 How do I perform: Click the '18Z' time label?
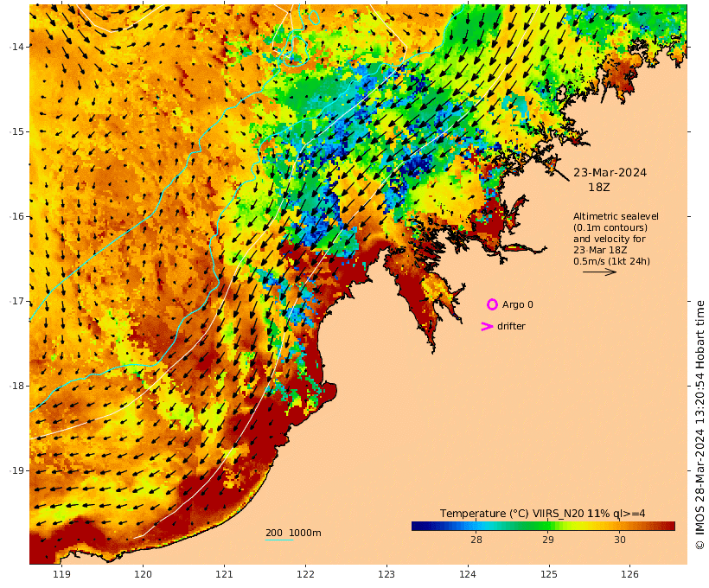pyautogui.click(x=599, y=188)
